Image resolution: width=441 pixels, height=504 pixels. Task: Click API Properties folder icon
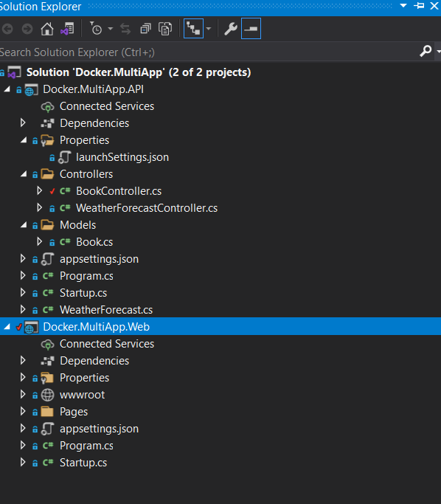47,140
